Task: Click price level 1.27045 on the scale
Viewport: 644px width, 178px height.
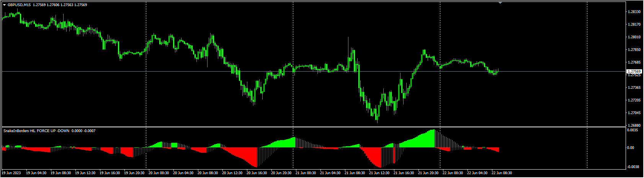Action: 635,113
